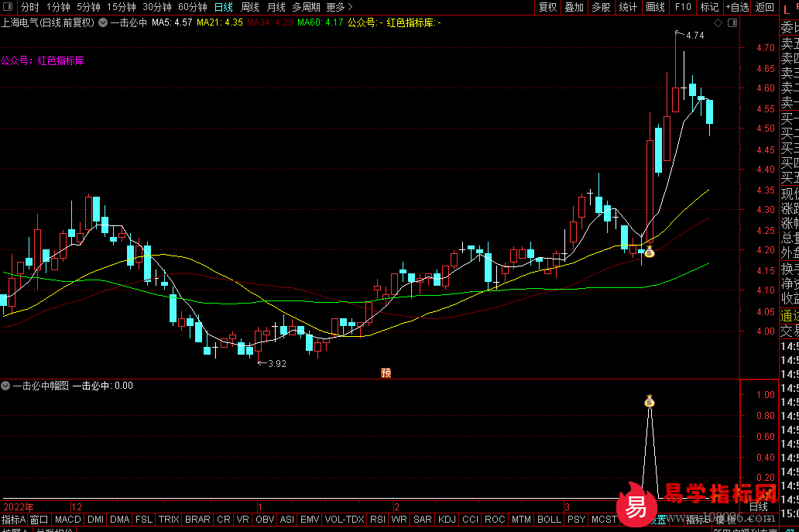Click the 上海电气(日线.前复权) chart title
The image size is (799, 532).
48,23
